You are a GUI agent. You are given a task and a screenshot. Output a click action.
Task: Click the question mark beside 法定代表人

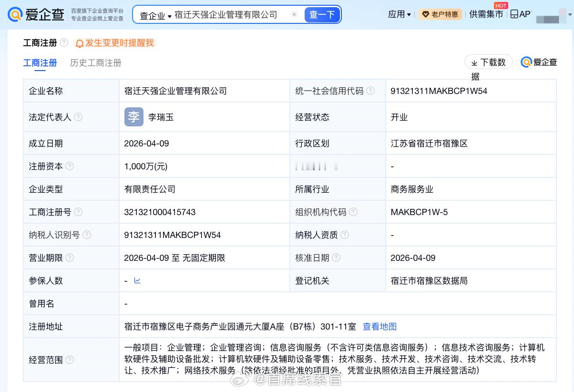click(x=78, y=117)
